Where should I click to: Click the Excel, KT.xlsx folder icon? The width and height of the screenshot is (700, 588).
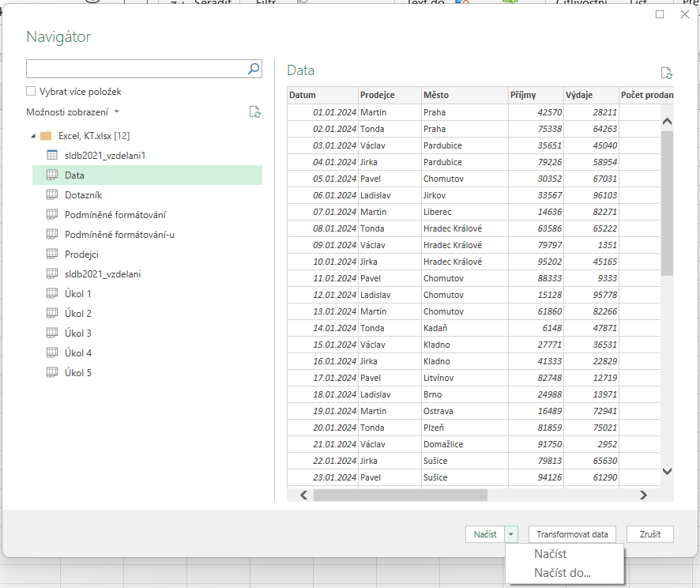coord(46,136)
